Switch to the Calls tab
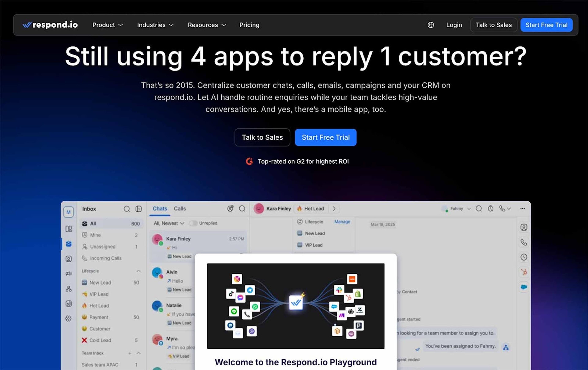 (180, 208)
